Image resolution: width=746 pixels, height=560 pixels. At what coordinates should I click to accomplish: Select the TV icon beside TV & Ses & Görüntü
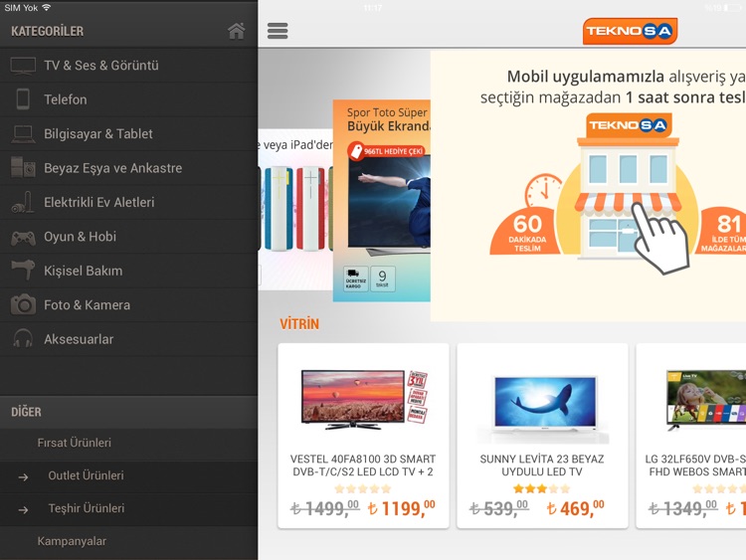[23, 66]
